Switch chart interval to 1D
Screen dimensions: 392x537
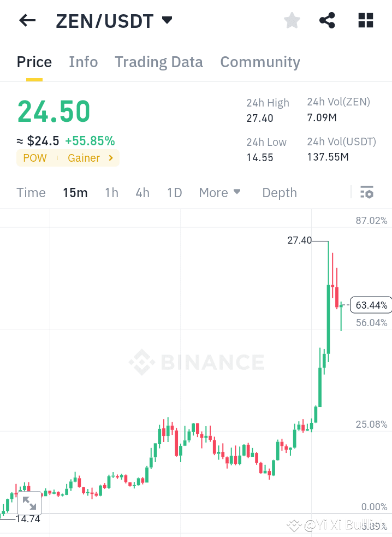click(174, 192)
